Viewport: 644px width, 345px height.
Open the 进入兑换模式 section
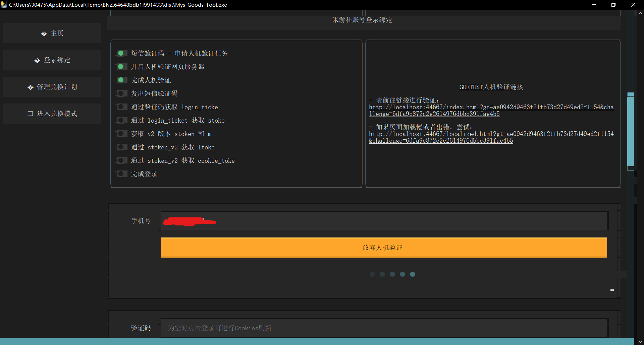click(52, 114)
